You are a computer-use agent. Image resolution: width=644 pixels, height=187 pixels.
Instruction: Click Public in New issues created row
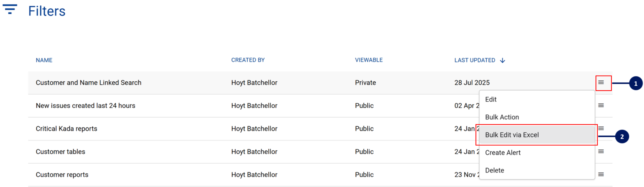[x=364, y=106]
